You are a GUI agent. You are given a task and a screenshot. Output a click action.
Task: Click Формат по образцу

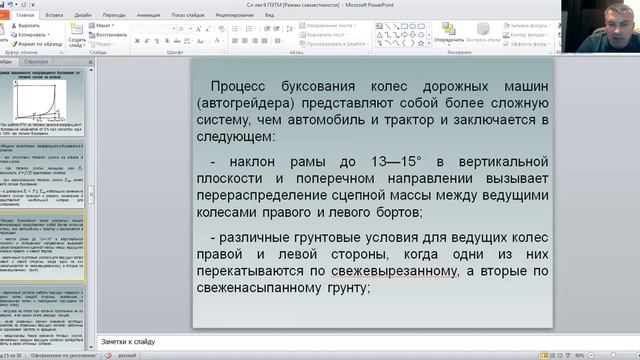pos(36,44)
